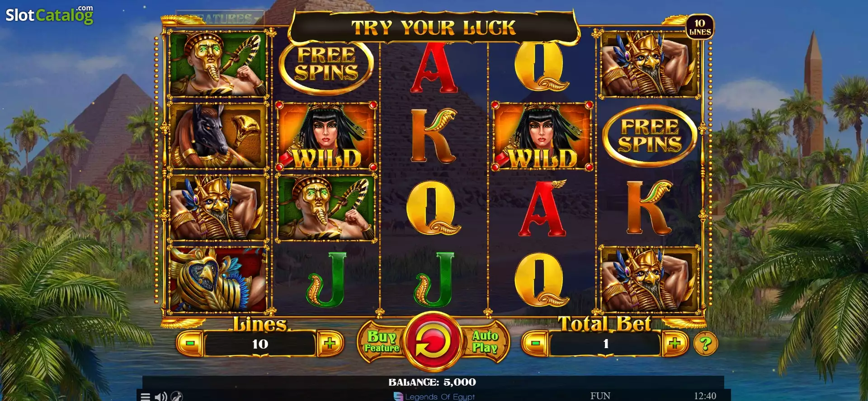Click the left Wild Cleopatra symbol
868x401 pixels.
pos(326,136)
